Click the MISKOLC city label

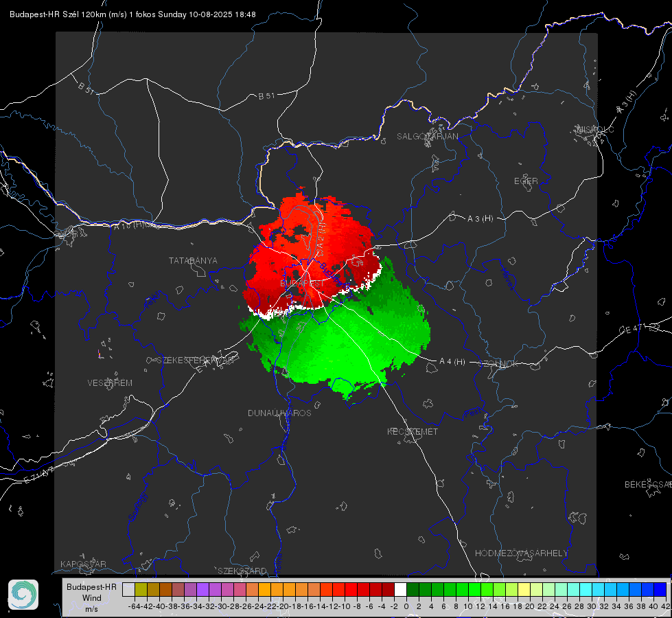595,129
